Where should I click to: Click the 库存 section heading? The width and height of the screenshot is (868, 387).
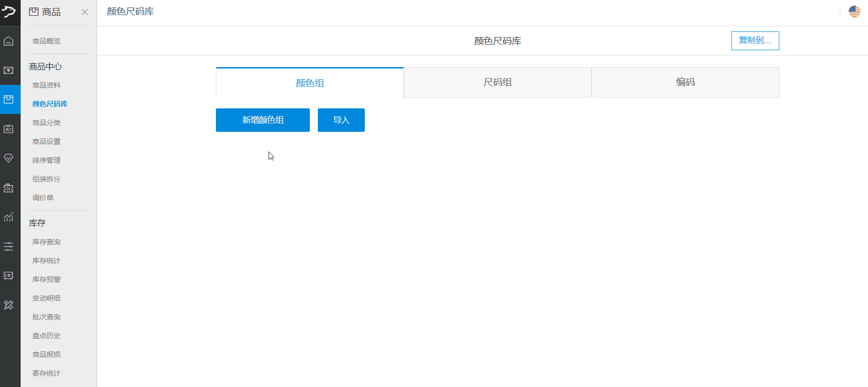[x=37, y=223]
